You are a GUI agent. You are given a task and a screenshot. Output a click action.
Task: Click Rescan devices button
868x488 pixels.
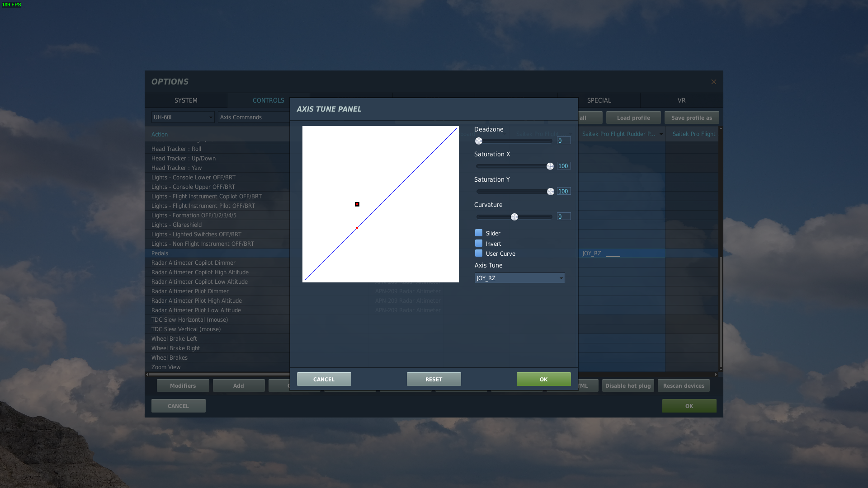[x=684, y=385]
